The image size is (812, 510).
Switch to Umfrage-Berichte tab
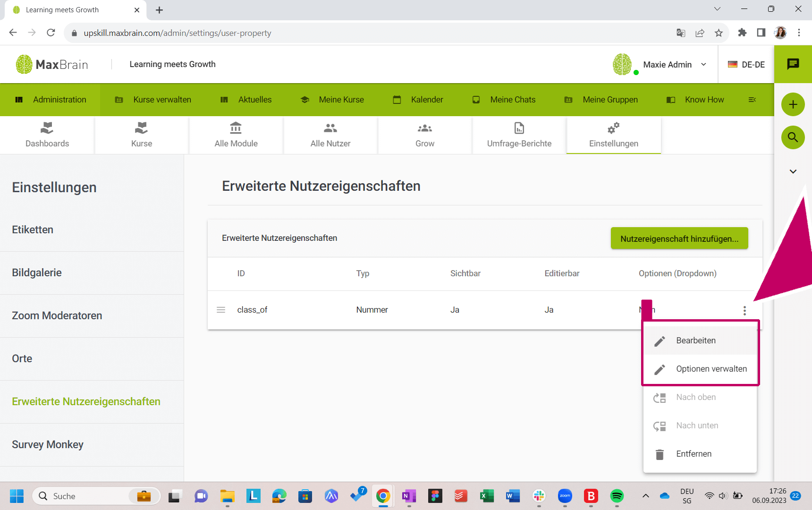point(519,135)
